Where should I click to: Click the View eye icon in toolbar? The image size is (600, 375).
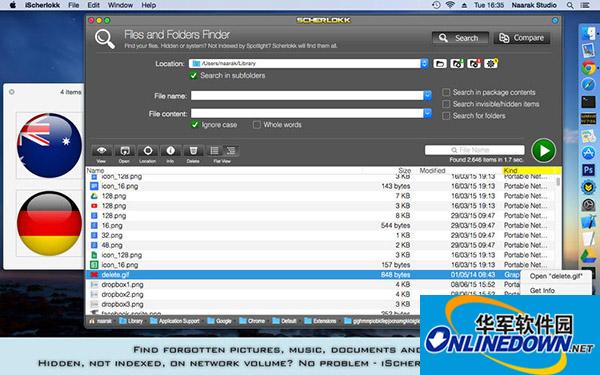click(101, 150)
